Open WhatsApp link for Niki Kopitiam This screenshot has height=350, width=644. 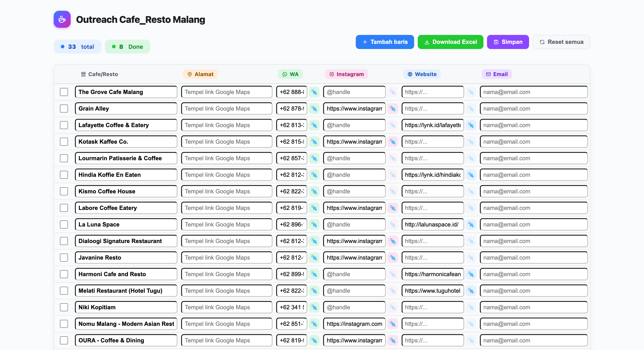[314, 307]
